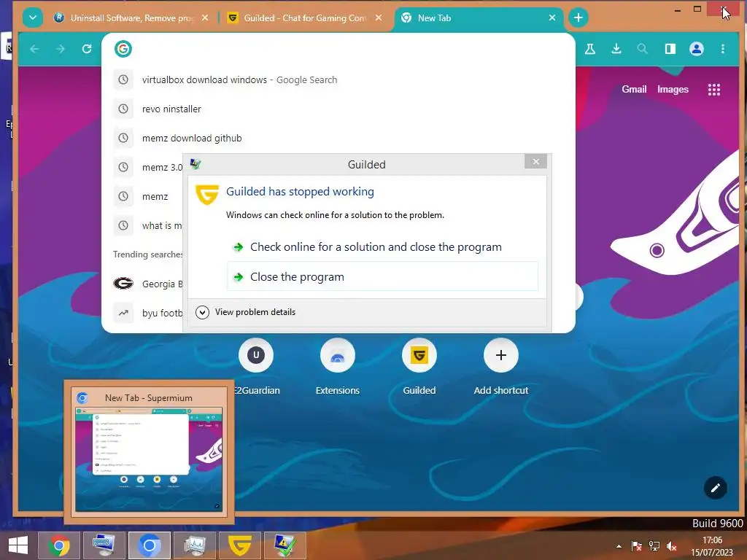Select suggestion memz download github

(x=338, y=138)
